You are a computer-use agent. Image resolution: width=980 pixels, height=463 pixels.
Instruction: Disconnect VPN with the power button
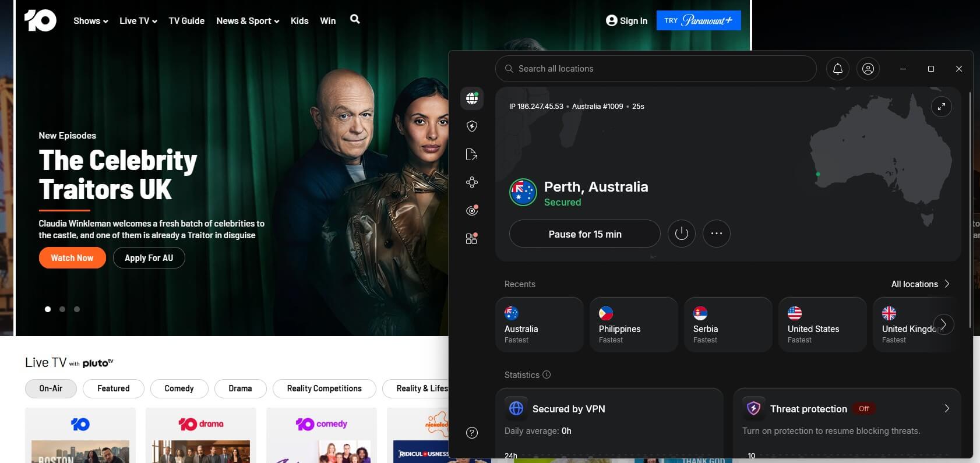tap(682, 234)
